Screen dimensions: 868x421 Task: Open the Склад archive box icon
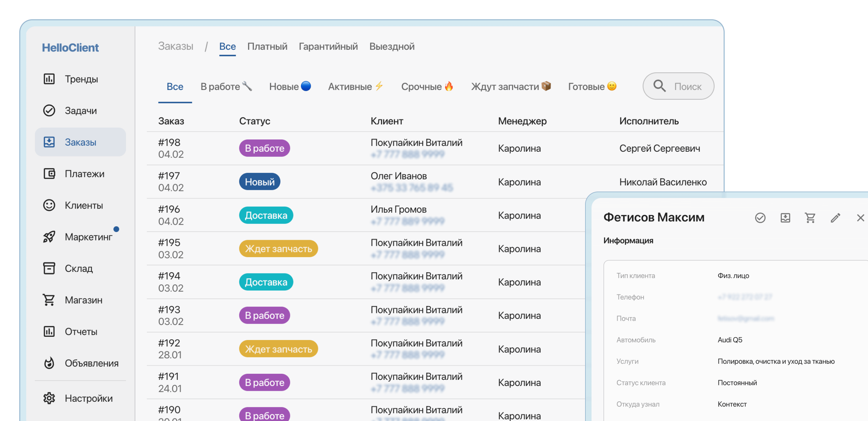pyautogui.click(x=49, y=268)
